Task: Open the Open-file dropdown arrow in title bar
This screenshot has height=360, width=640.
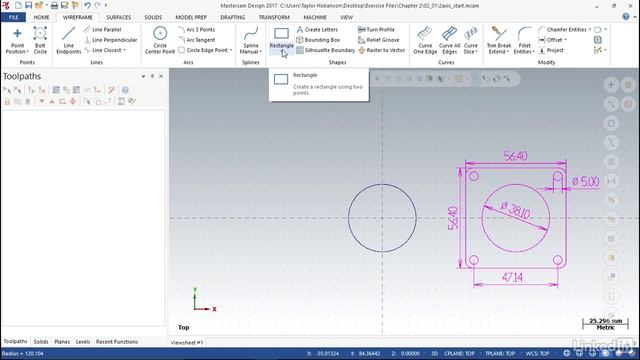Action: pos(47,5)
